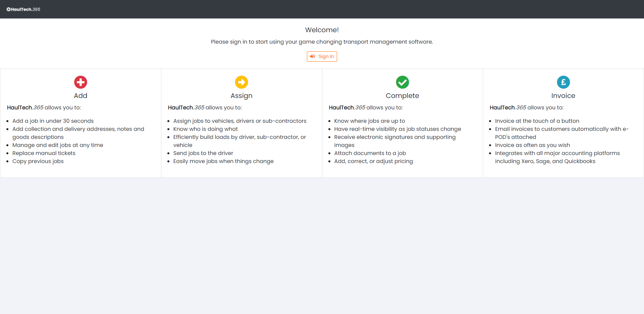
Task: Select the 'Send jobs to the driver' bullet
Action: [203, 153]
